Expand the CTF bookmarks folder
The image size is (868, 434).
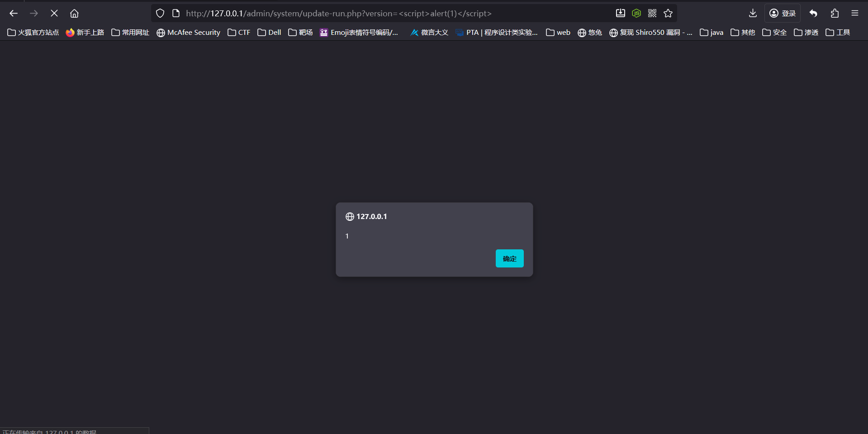tap(239, 33)
